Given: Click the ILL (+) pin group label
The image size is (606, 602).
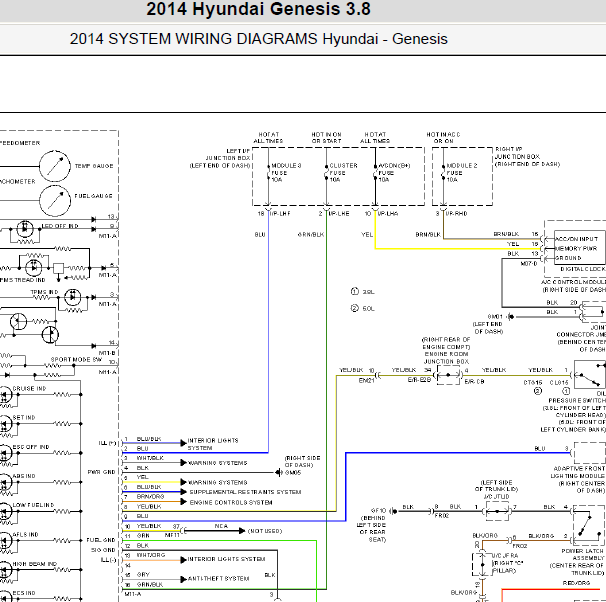Looking at the screenshot, I should pyautogui.click(x=107, y=443).
